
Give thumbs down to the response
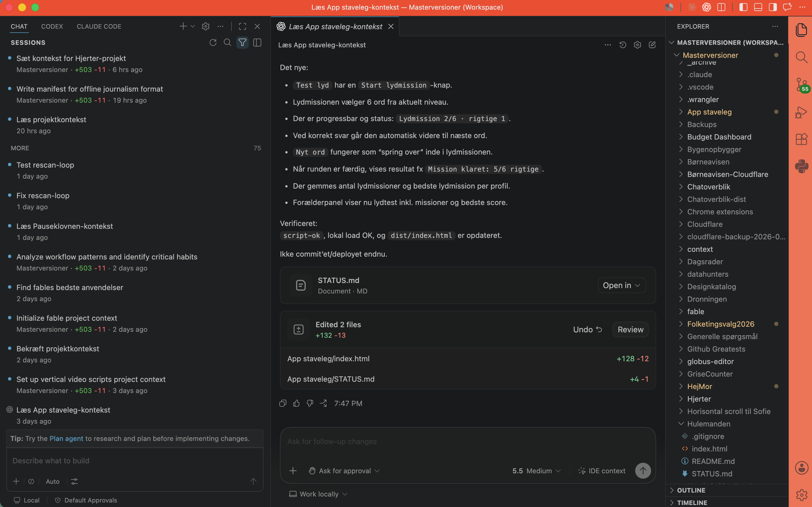[x=310, y=404]
